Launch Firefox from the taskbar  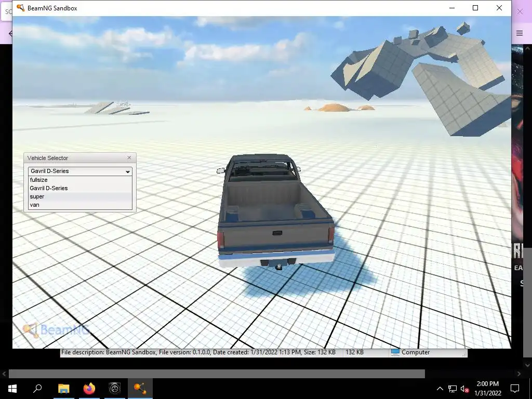89,389
